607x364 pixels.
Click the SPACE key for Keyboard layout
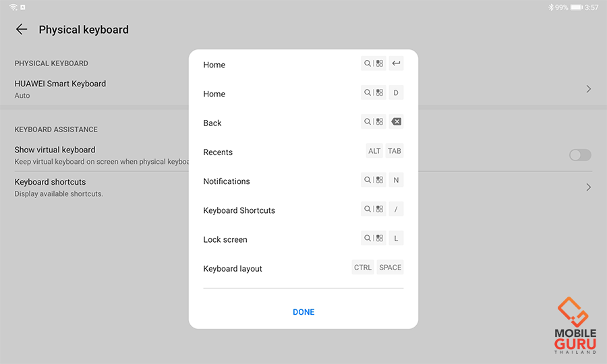(x=391, y=268)
